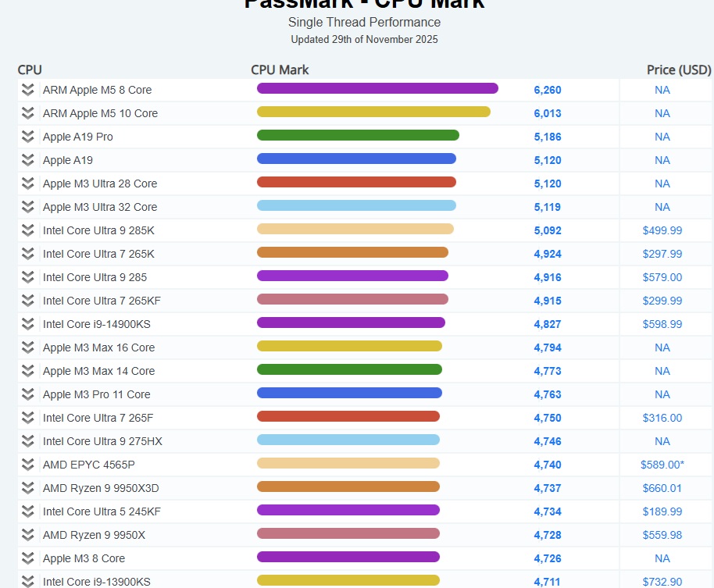Open the ARM Apple M5 8 Core link

click(x=97, y=90)
